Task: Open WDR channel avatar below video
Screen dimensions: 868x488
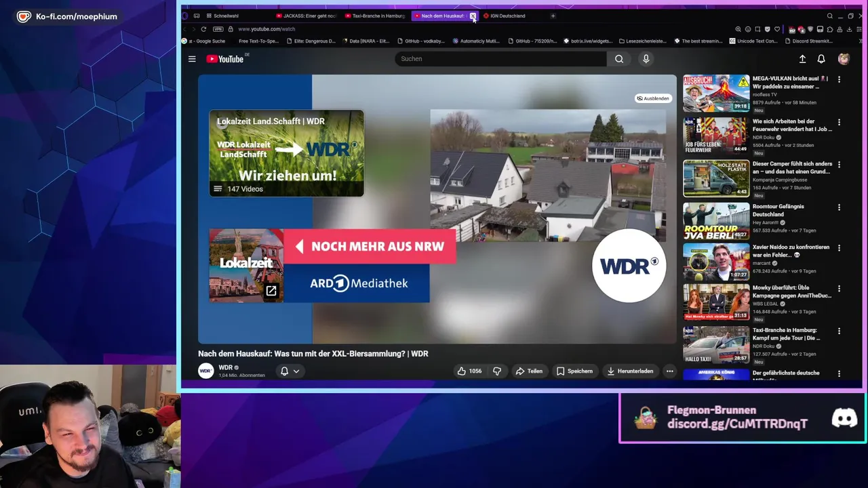Action: point(205,371)
